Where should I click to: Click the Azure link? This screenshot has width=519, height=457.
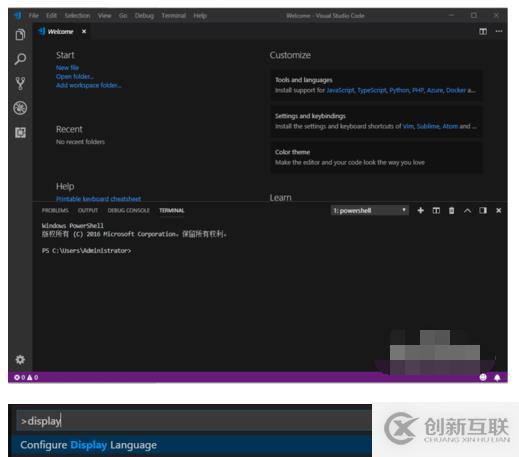pos(435,90)
